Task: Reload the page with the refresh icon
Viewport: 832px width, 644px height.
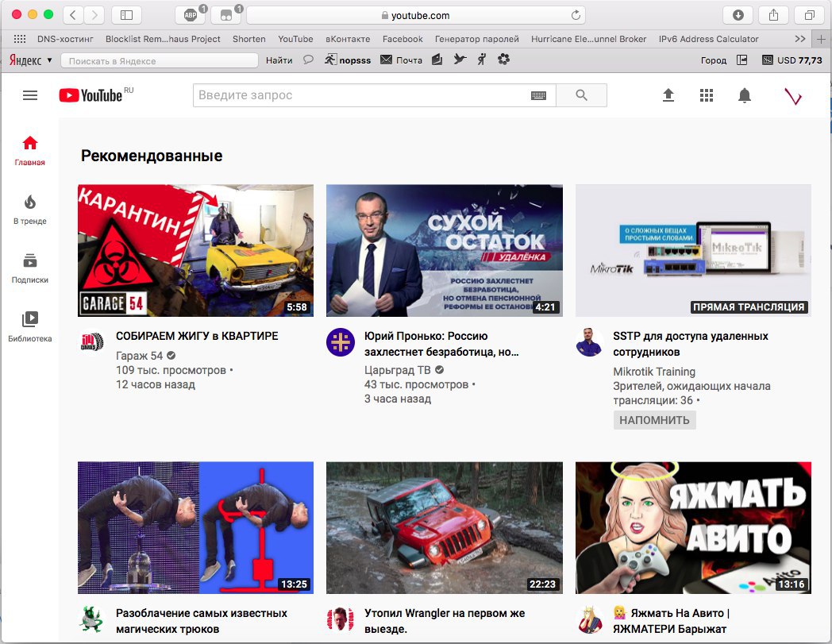Action: pyautogui.click(x=576, y=15)
